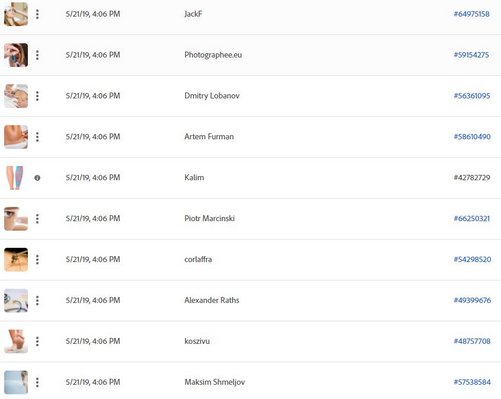The height and width of the screenshot is (399, 501).
Task: Open three-dot menu for Alexander Raths row
Action: click(37, 301)
